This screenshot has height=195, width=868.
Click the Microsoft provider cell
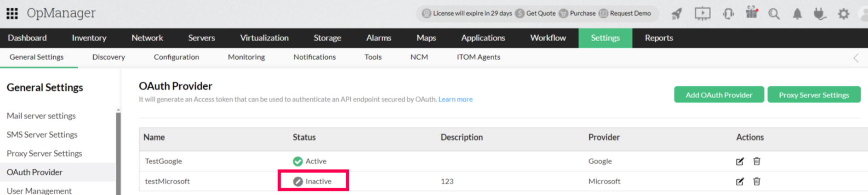point(604,181)
